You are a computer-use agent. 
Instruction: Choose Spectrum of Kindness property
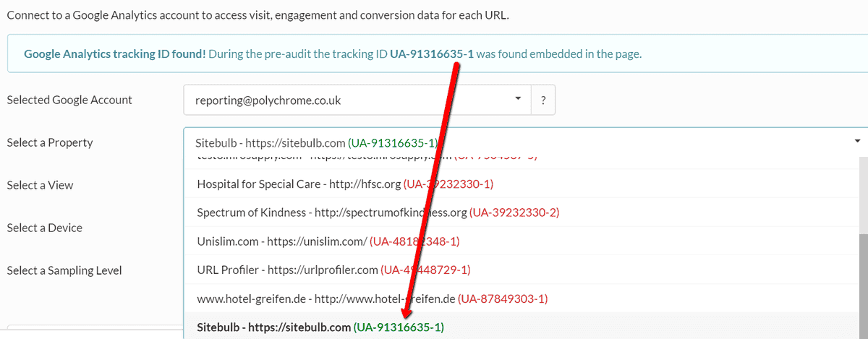521,213
